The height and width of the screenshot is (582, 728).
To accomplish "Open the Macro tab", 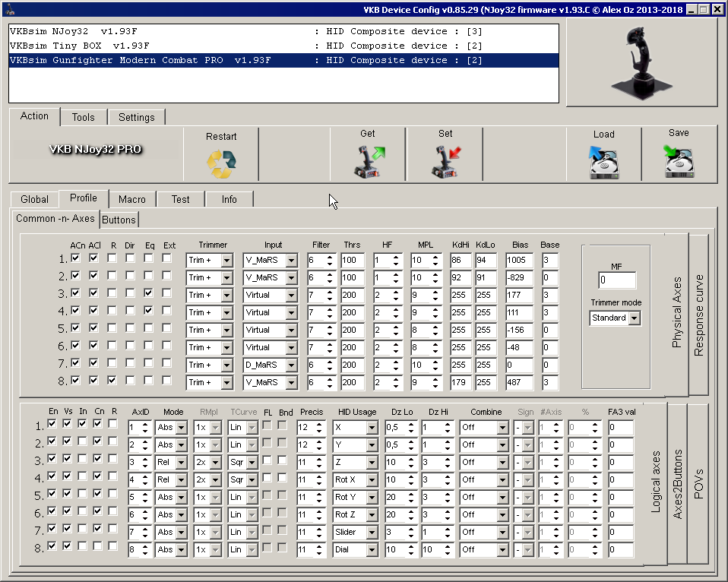I will [x=132, y=200].
